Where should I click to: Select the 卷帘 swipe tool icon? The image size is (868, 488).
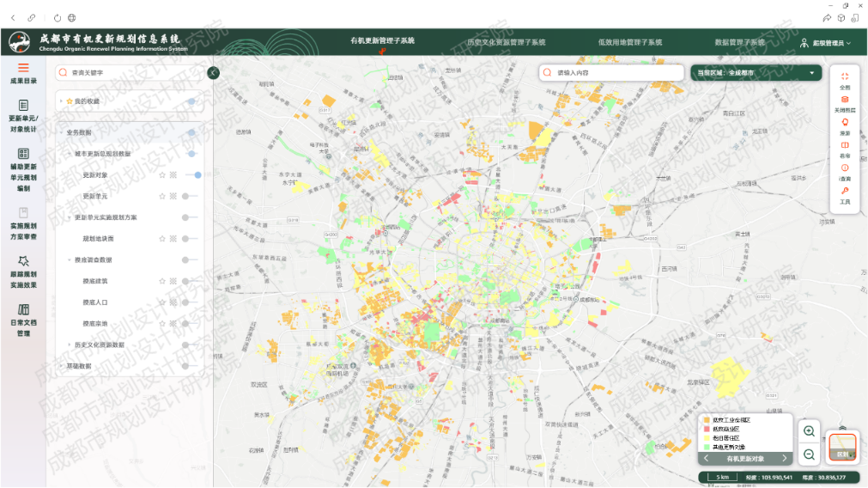pos(845,145)
